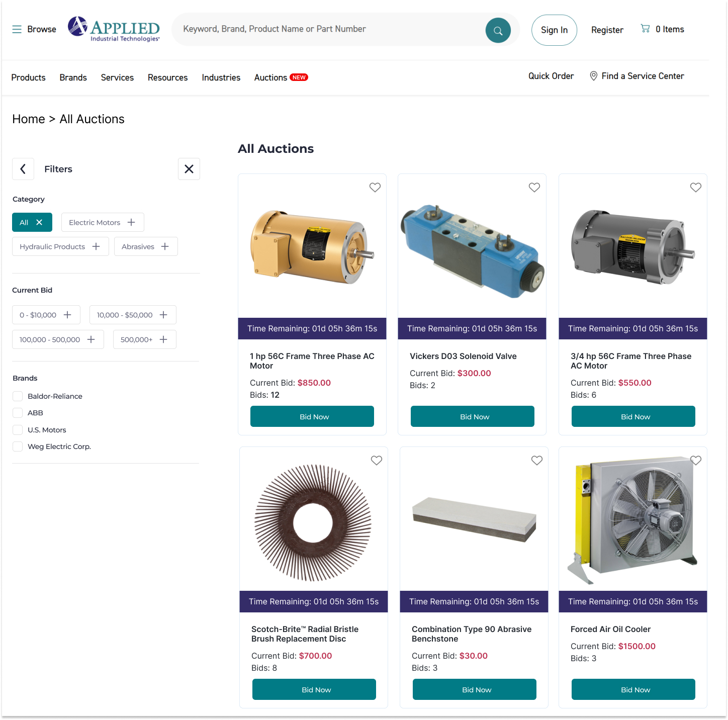Open the Browse hamburger menu
Viewport: 728px width, 720px height.
point(34,29)
